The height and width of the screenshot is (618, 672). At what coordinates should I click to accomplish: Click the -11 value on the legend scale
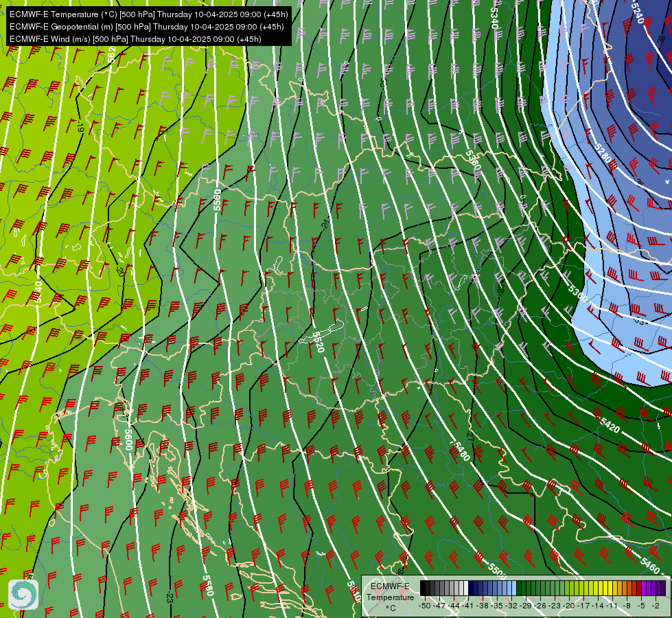(x=612, y=606)
